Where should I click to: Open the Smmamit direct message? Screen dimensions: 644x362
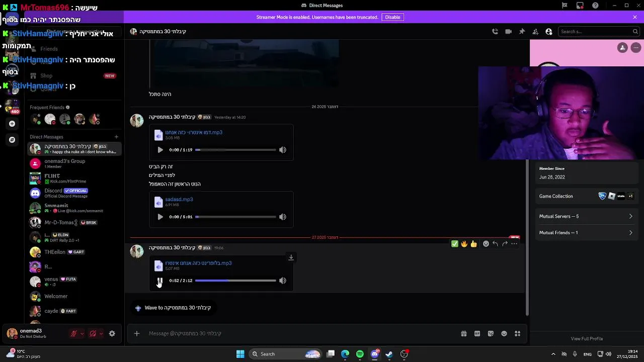click(74, 208)
